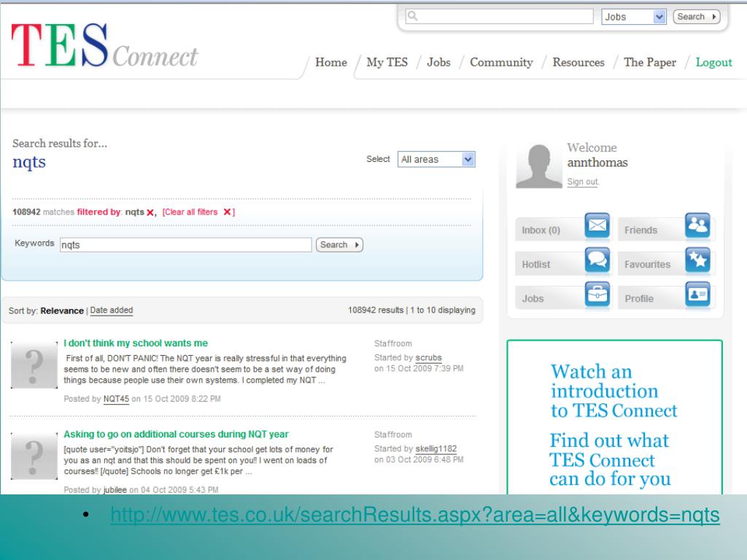Click the Sign out link under annthomas

click(583, 182)
